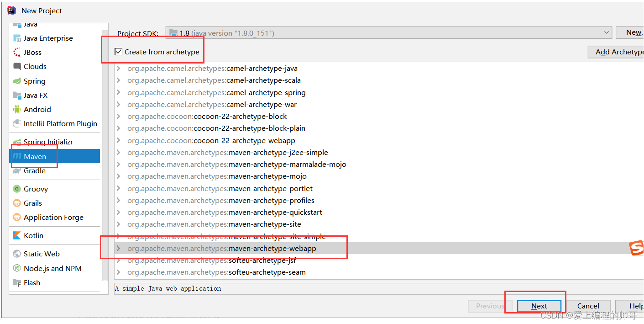Image resolution: width=644 pixels, height=324 pixels.
Task: Click the Application Forge icon
Action: click(17, 218)
